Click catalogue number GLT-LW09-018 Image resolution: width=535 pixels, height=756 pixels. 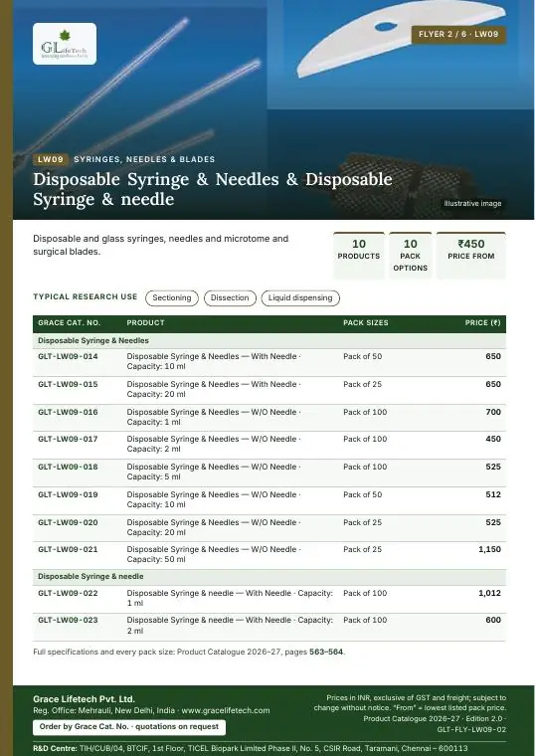68,468
